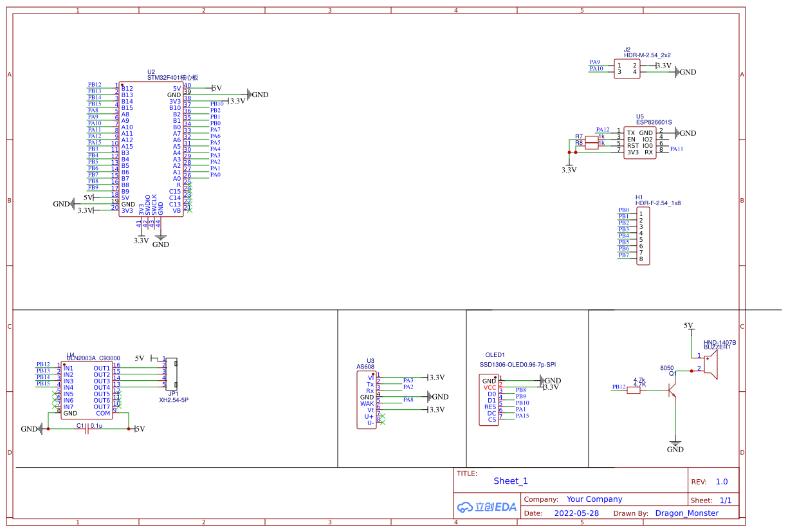This screenshot has width=788, height=532.
Task: Click the Dragon_Monster drawn-by name
Action: pos(687,513)
